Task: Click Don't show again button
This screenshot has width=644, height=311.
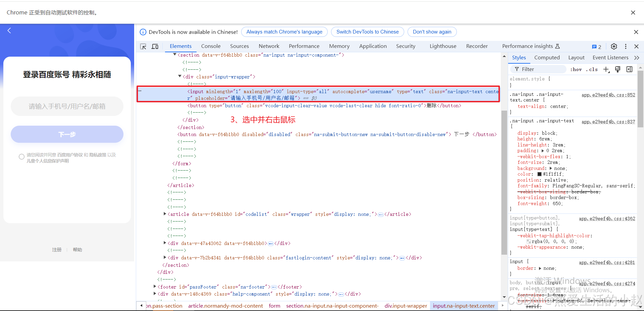Action: 432,32
